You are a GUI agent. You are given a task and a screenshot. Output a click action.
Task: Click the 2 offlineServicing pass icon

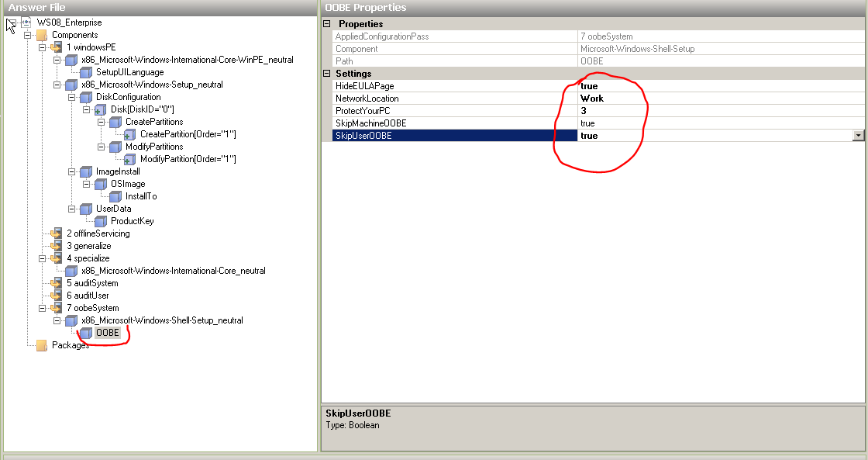pyautogui.click(x=56, y=233)
